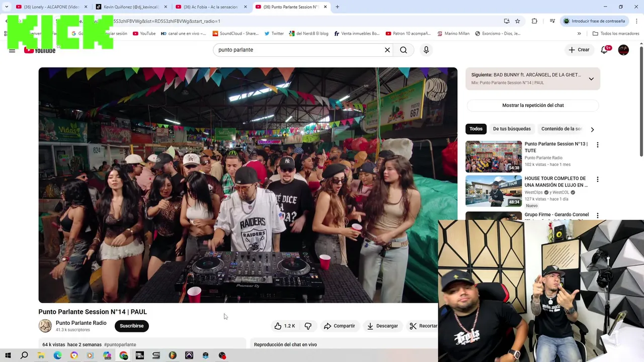Click Mostrar la repetición del chat
Image resolution: width=644 pixels, height=362 pixels.
[x=533, y=106]
